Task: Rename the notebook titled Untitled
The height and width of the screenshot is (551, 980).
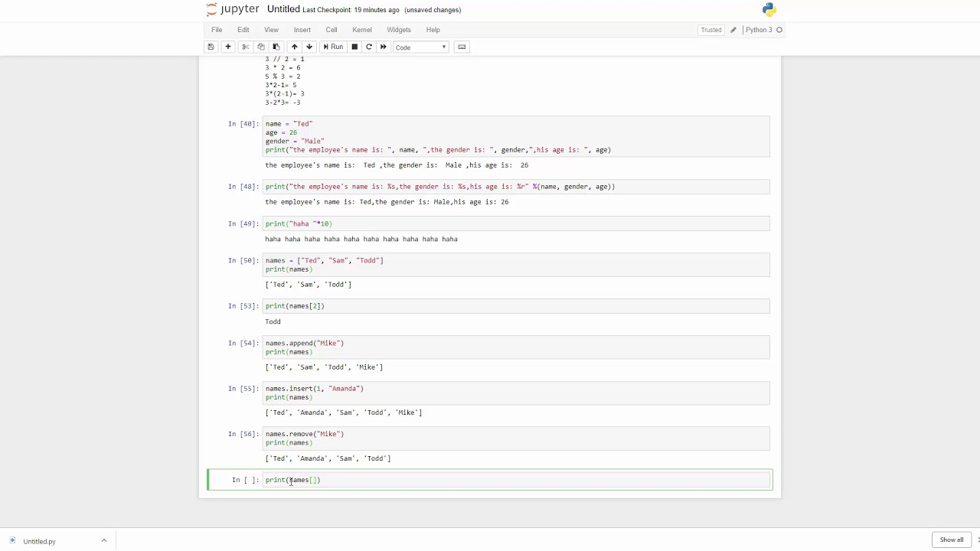Action: coord(283,9)
